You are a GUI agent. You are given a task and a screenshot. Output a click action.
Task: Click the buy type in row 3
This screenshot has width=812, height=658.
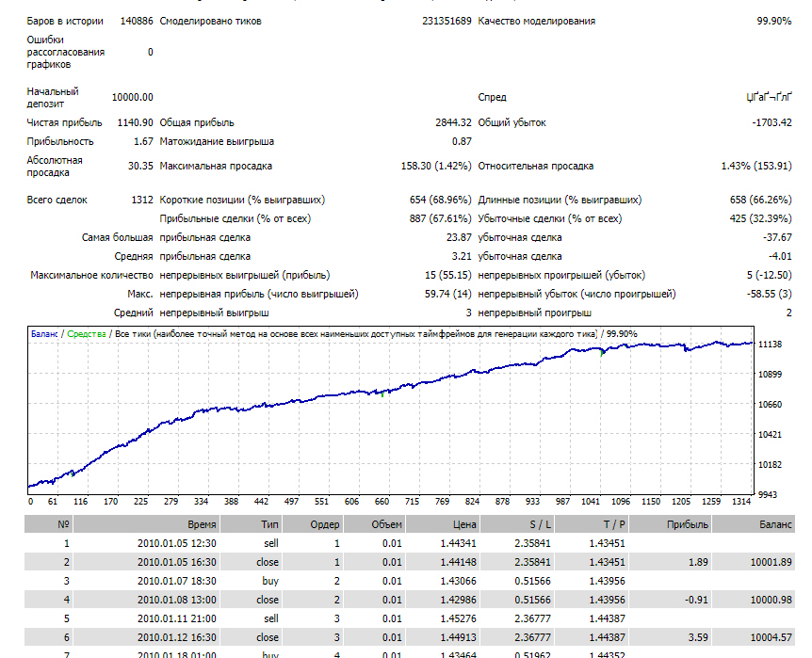(x=270, y=581)
